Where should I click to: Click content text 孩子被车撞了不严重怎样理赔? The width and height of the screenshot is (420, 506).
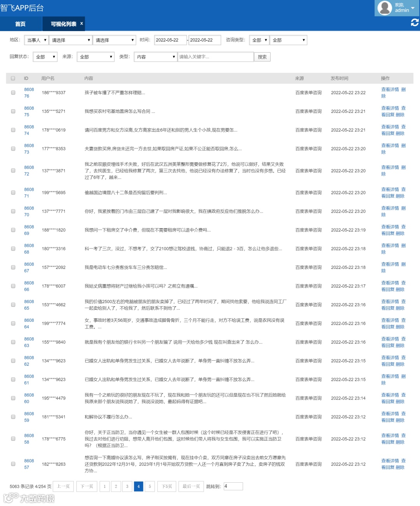pos(115,93)
